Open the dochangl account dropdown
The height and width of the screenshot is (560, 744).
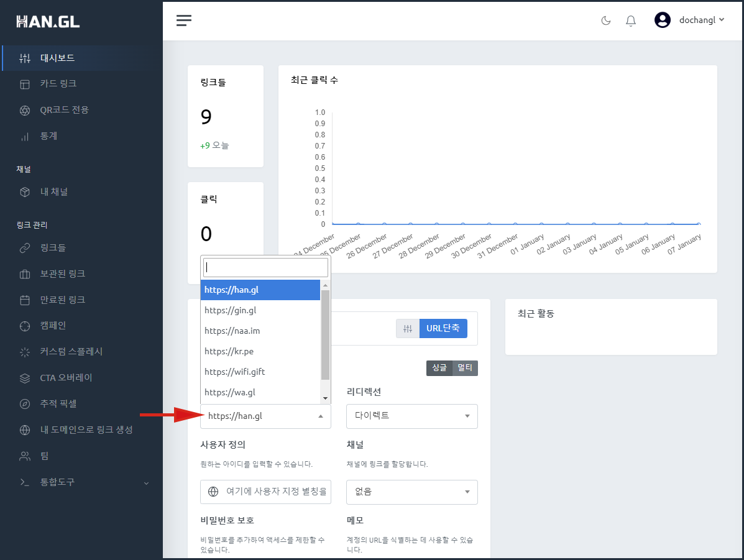pos(701,20)
